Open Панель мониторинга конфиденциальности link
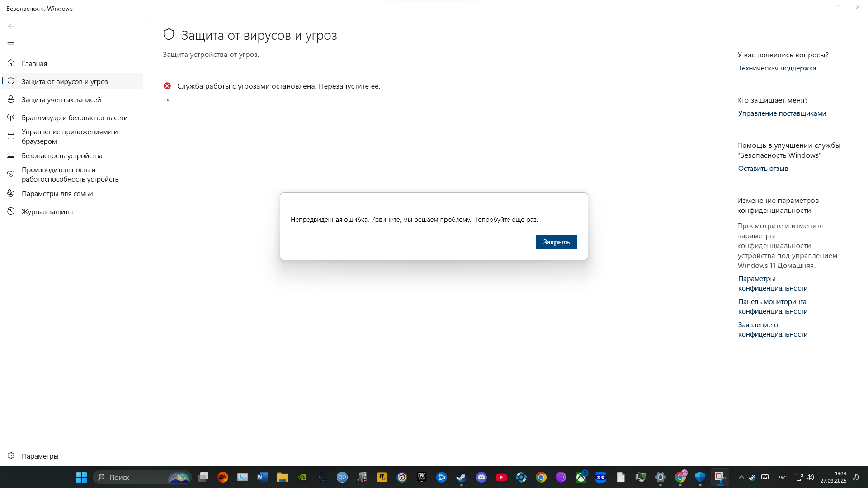Image resolution: width=868 pixels, height=488 pixels. click(773, 306)
